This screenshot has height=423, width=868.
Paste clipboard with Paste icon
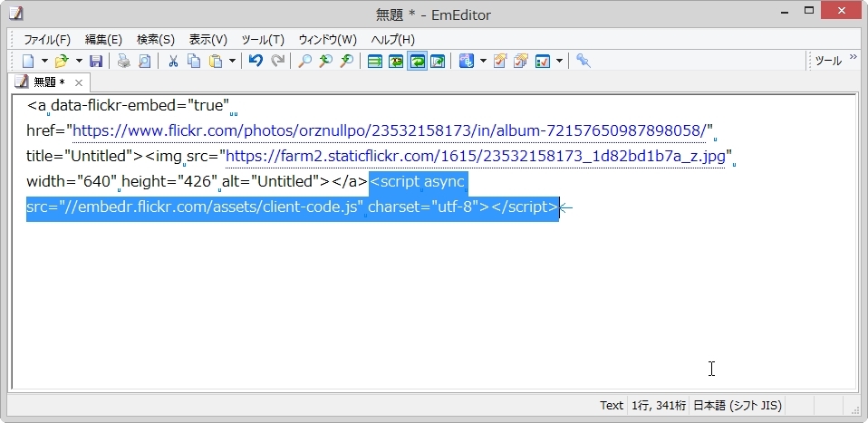click(x=216, y=61)
